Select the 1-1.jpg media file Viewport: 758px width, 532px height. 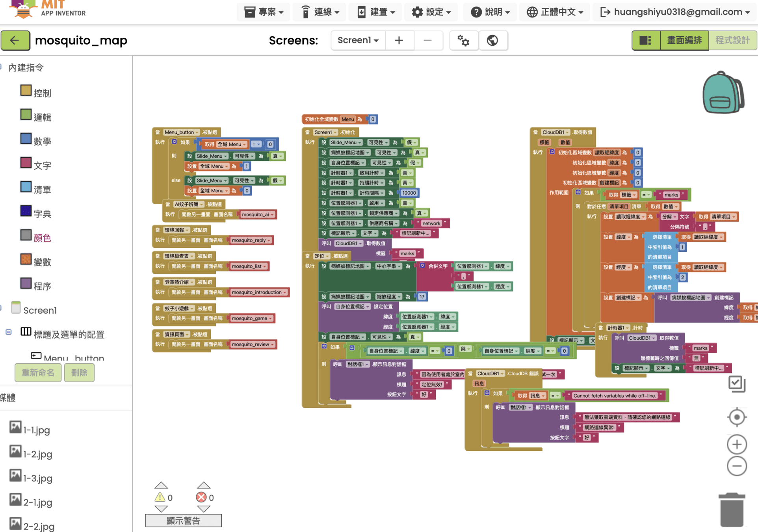click(36, 430)
